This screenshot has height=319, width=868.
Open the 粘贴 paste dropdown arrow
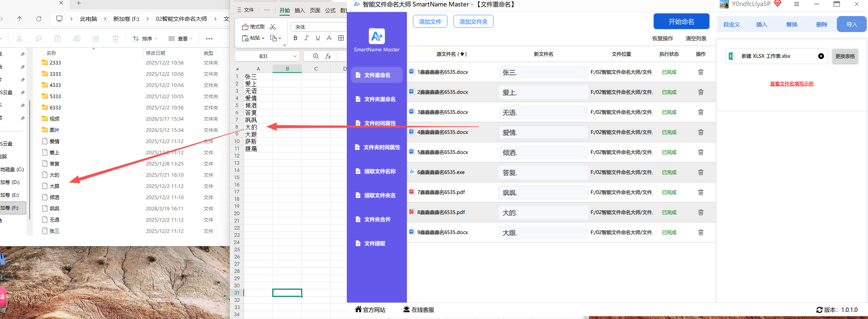(x=263, y=38)
